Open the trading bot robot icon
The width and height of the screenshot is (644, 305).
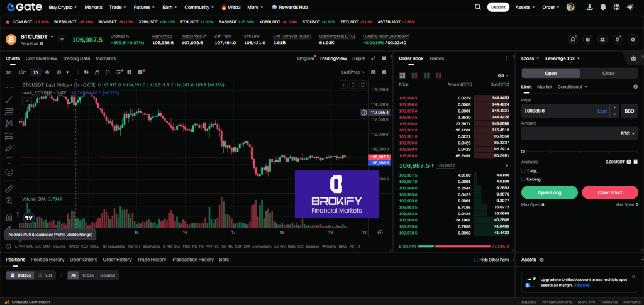coord(633,58)
